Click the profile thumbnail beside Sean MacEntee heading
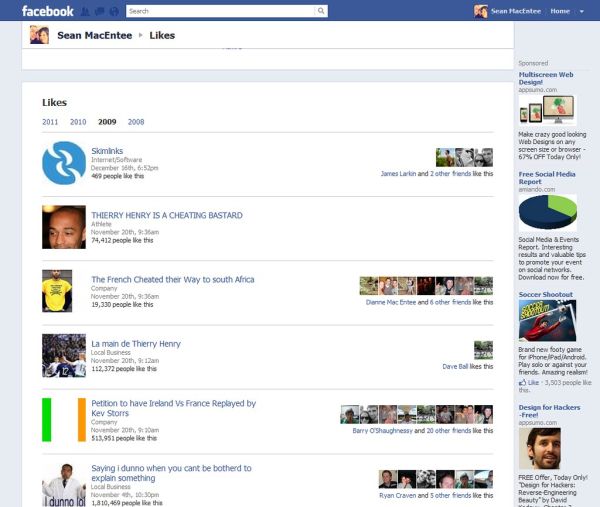The height and width of the screenshot is (507, 600). 39,35
